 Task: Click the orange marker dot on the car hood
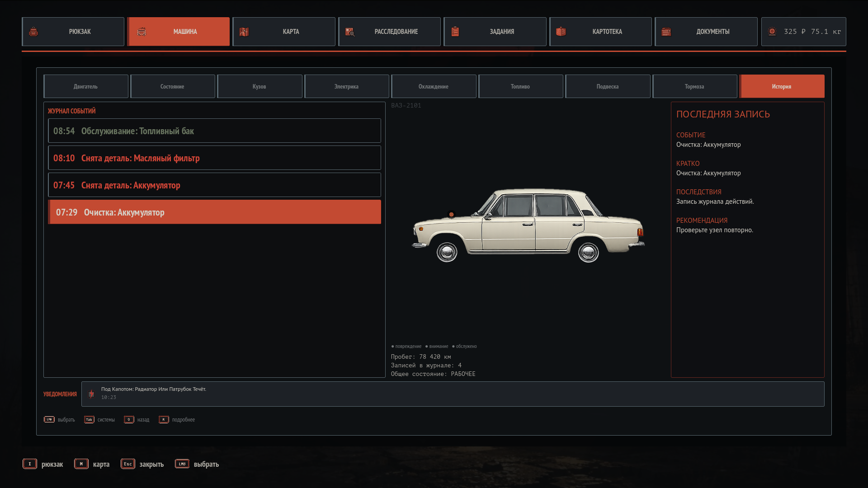(451, 215)
